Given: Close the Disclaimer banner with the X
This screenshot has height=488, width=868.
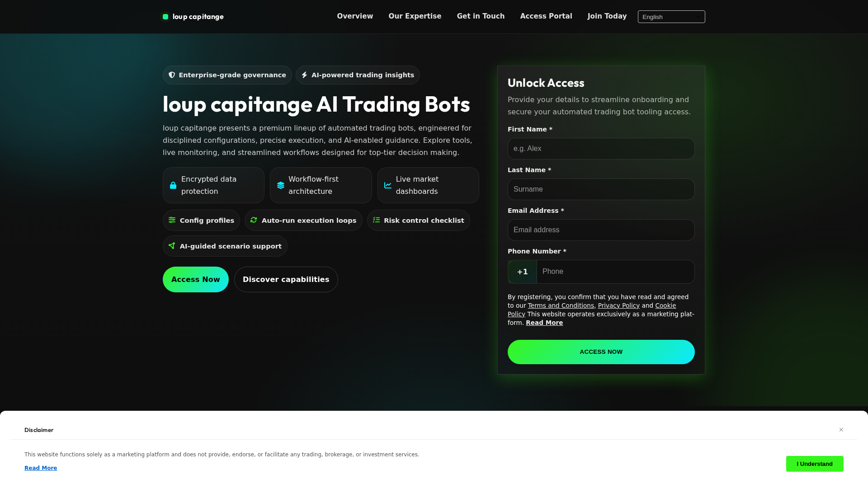Looking at the screenshot, I should [x=841, y=430].
